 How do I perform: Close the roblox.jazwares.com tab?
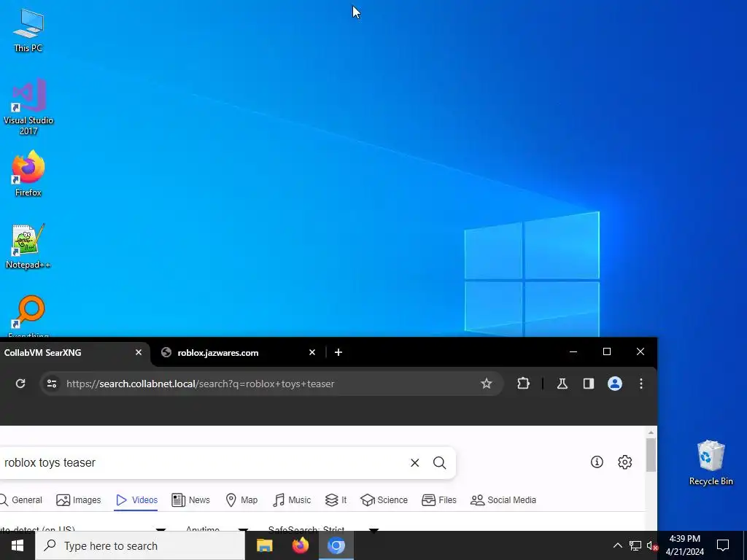[x=312, y=352]
